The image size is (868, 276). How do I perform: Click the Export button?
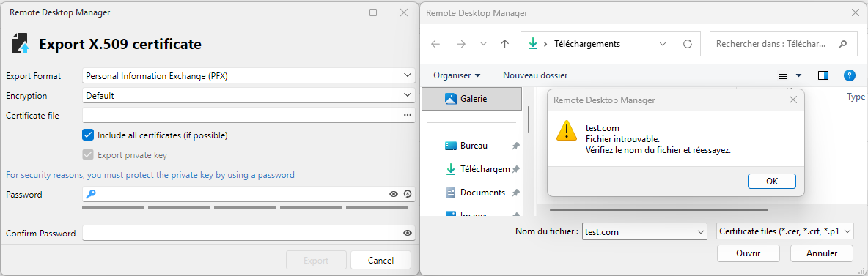(x=316, y=260)
